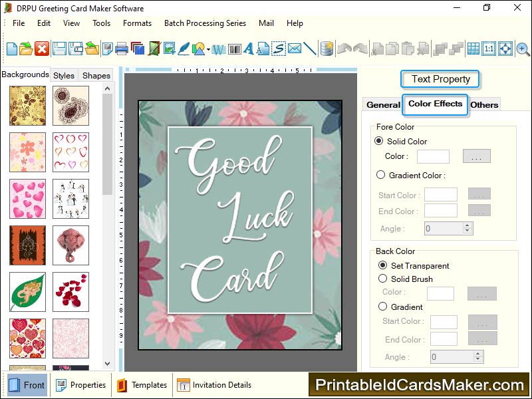This screenshot has width=532, height=399.
Task: Switch to the General tab
Action: click(x=383, y=104)
